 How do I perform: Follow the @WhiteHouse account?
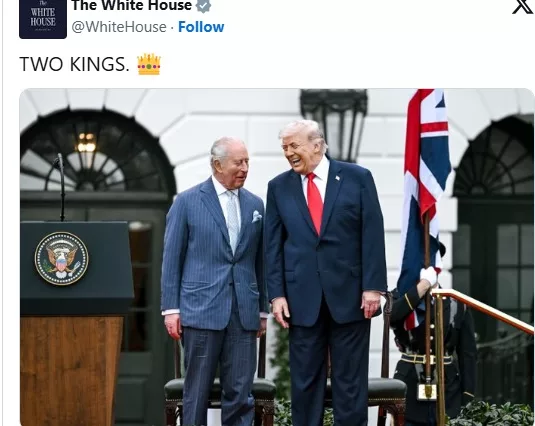tap(201, 27)
